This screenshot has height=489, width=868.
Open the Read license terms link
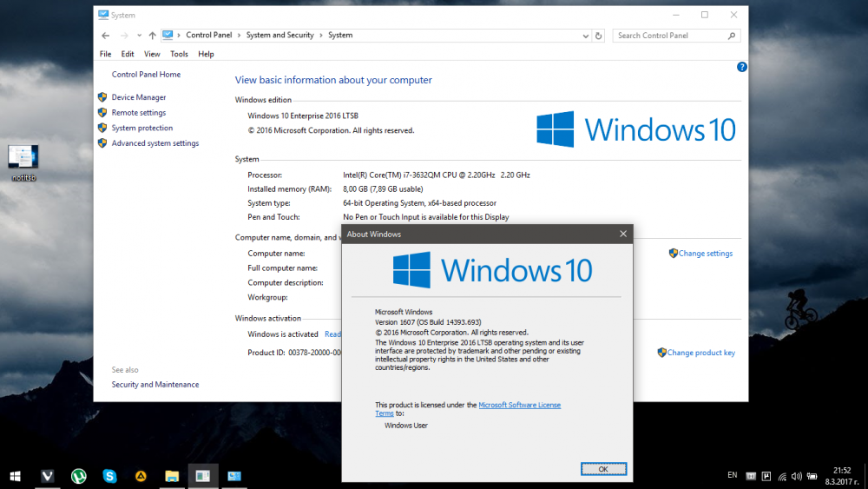point(332,334)
